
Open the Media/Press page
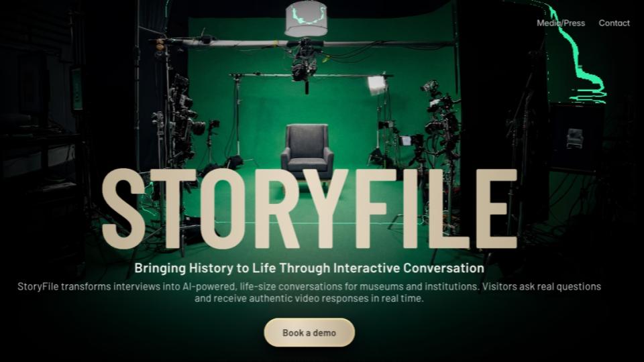click(x=560, y=23)
